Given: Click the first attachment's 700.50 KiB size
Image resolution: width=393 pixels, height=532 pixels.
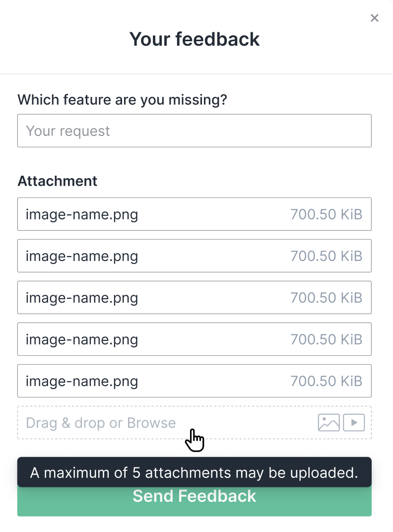Looking at the screenshot, I should [x=326, y=214].
